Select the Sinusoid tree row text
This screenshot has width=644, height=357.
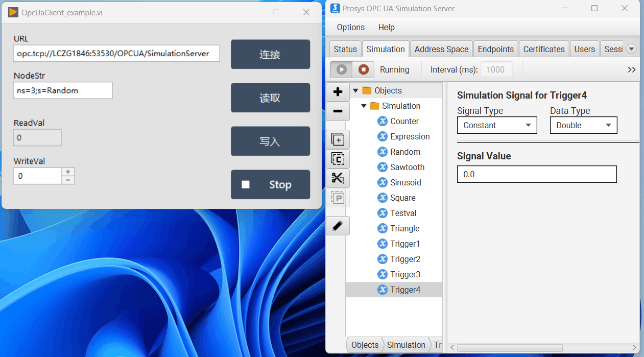coord(406,182)
